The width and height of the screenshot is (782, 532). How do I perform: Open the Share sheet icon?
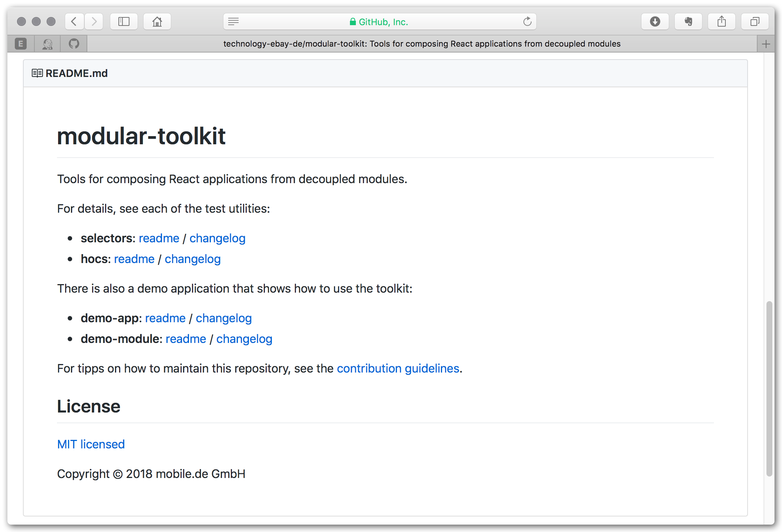722,21
